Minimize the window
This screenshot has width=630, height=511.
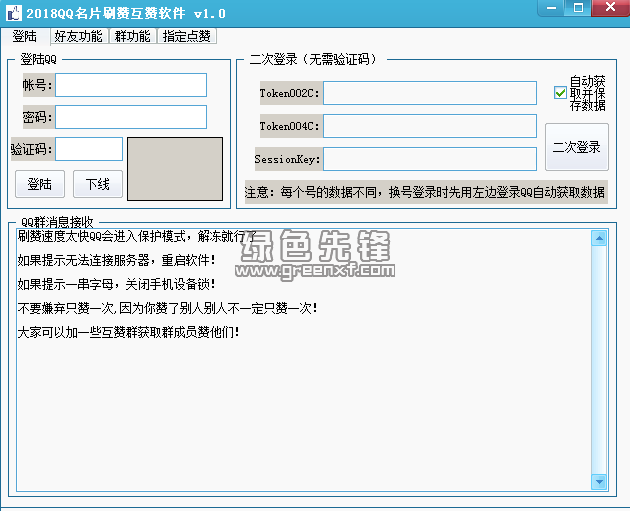point(552,8)
